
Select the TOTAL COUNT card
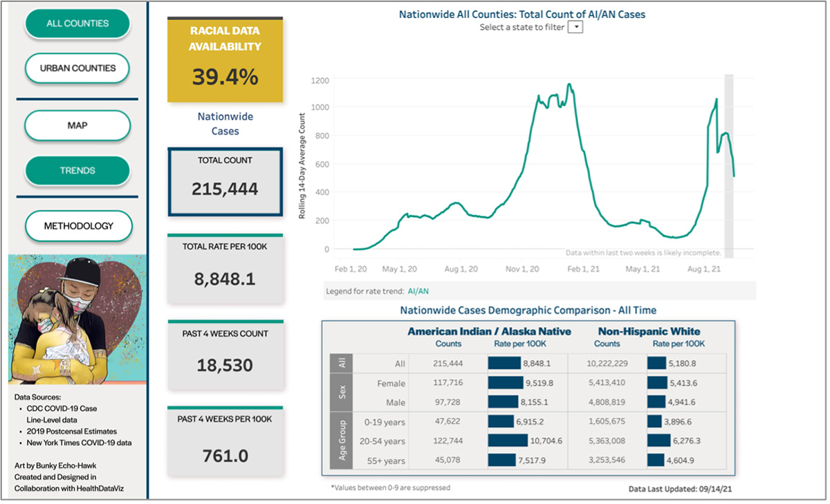[x=225, y=181]
